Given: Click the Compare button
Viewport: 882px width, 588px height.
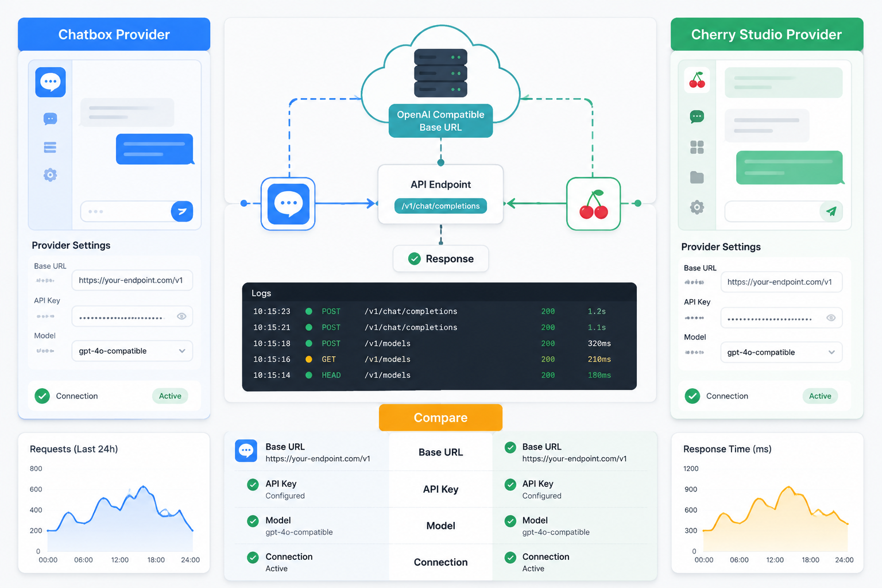Looking at the screenshot, I should pos(440,417).
